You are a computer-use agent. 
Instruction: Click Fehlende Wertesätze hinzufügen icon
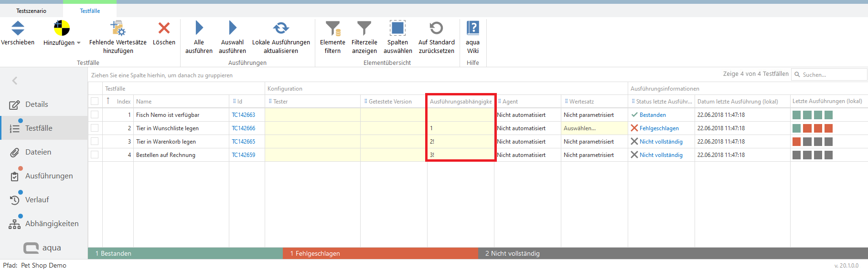tap(118, 29)
